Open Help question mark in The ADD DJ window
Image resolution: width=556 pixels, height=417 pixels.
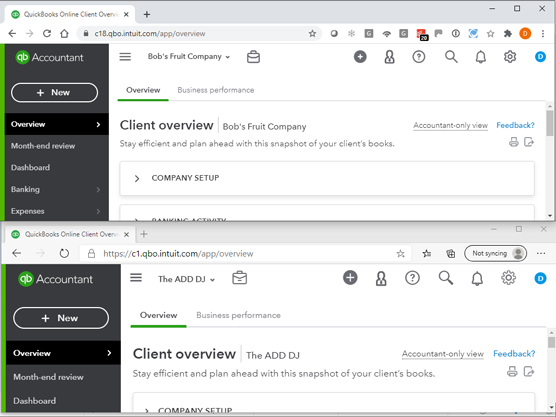pos(412,278)
